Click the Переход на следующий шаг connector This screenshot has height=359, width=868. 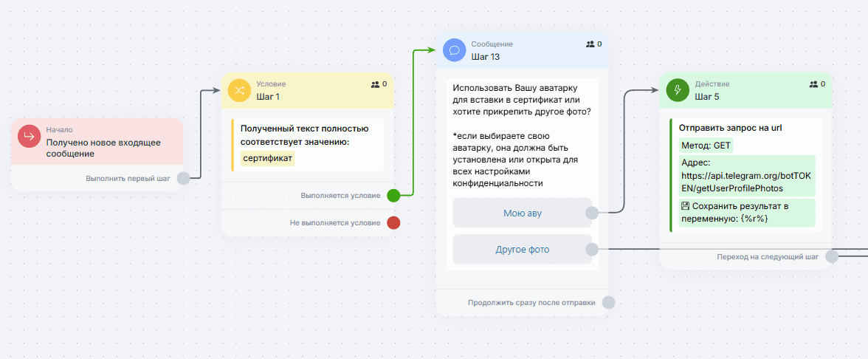point(831,256)
